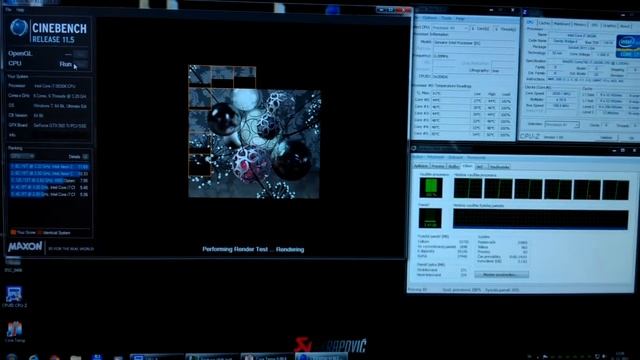Screen dimensions: 640x360
Task: Switch to the CPU tab in CPU-Z
Action: click(x=530, y=22)
